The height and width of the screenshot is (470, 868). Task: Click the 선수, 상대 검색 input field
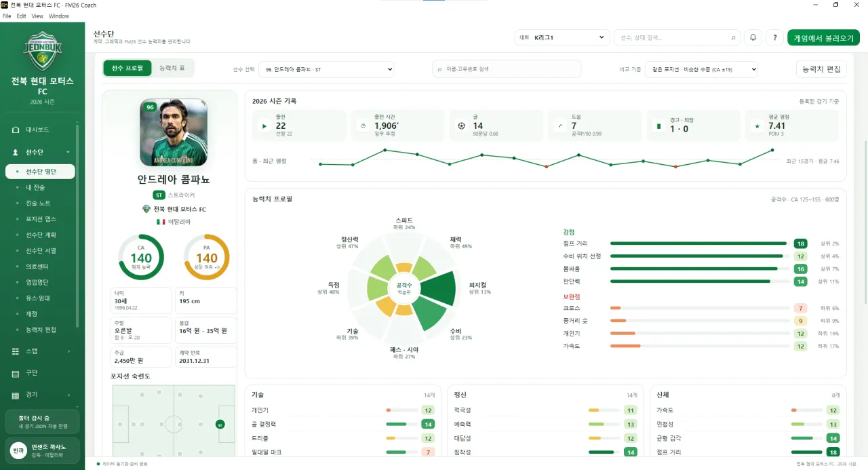[677, 38]
